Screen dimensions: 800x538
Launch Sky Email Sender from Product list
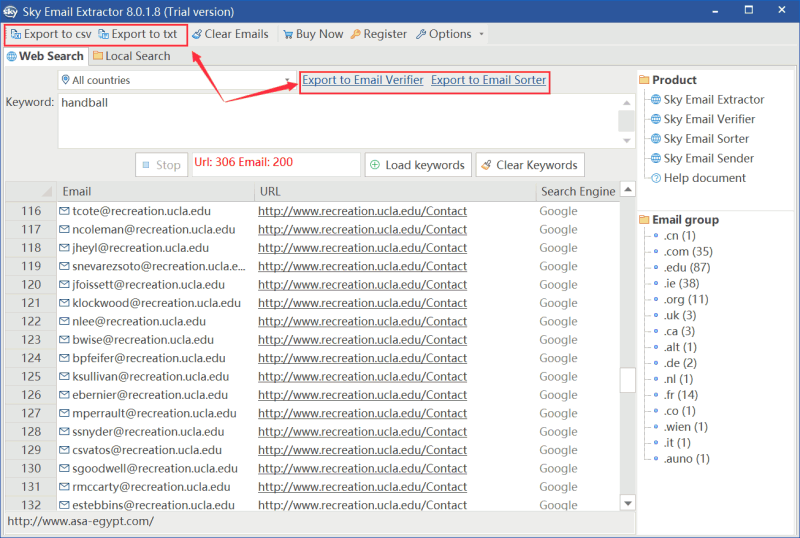click(x=708, y=158)
